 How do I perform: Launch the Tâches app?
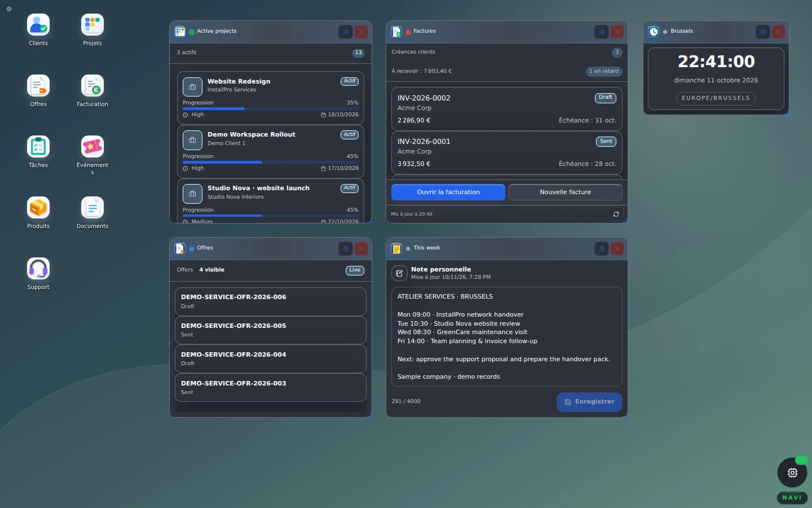click(38, 152)
